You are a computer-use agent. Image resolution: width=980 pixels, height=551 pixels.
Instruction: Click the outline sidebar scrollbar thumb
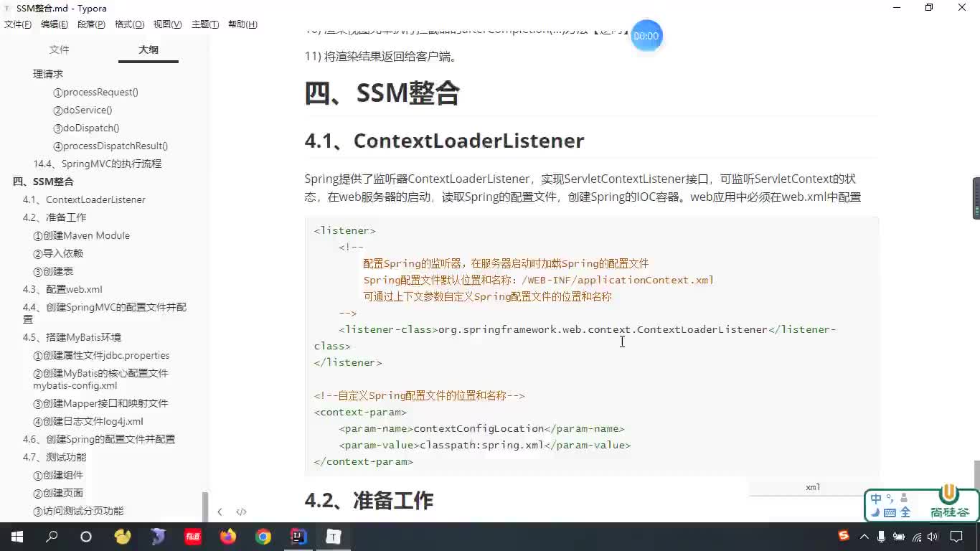[205, 507]
